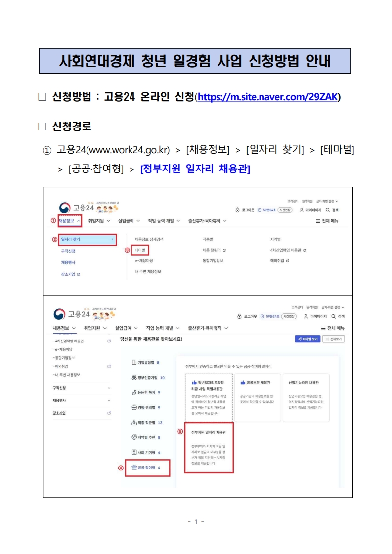Viewport: 392px width, 554px height.
Task: Open the 산업기능요원 채용관 card
Action: 306,397
